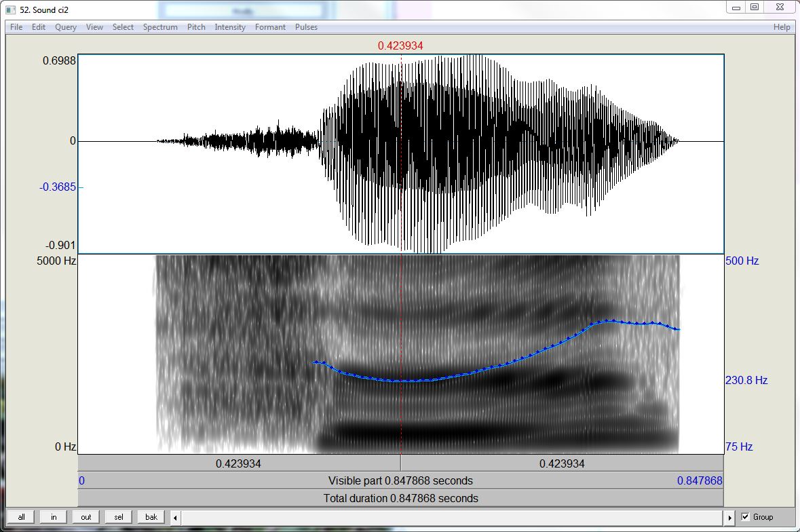Click the 230.8 Hz pitch readout
The width and height of the screenshot is (800, 532).
pos(746,380)
